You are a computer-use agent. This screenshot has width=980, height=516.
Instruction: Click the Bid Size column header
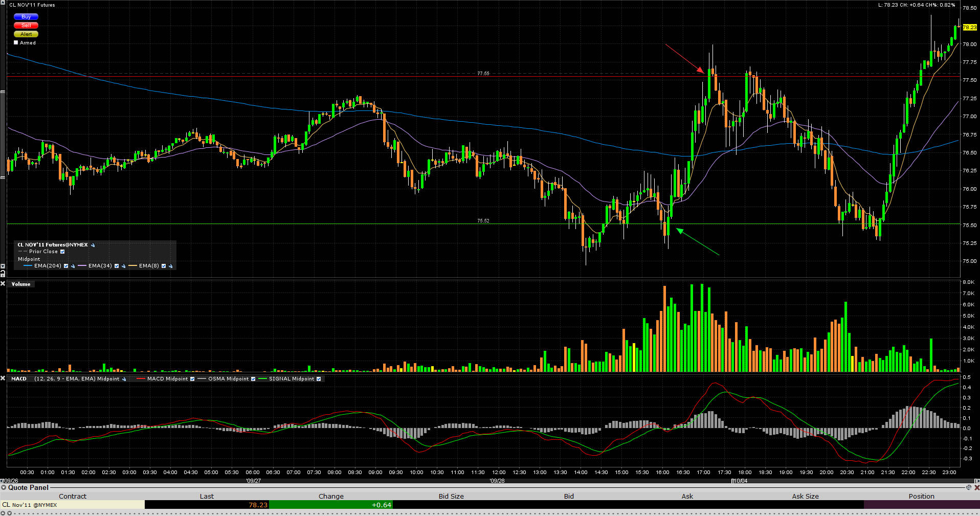click(x=451, y=496)
